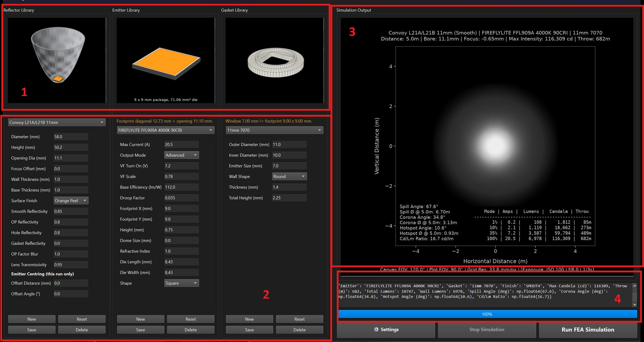Image resolution: width=644 pixels, height=342 pixels.
Task: Click the Hole Reflectivity field
Action: [x=71, y=233]
